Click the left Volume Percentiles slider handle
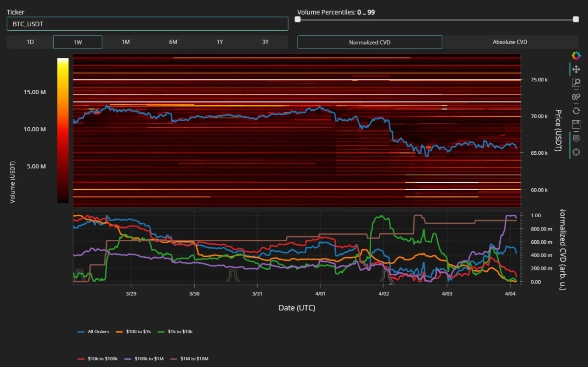Screen dimensions: 588x367 [x=298, y=19]
